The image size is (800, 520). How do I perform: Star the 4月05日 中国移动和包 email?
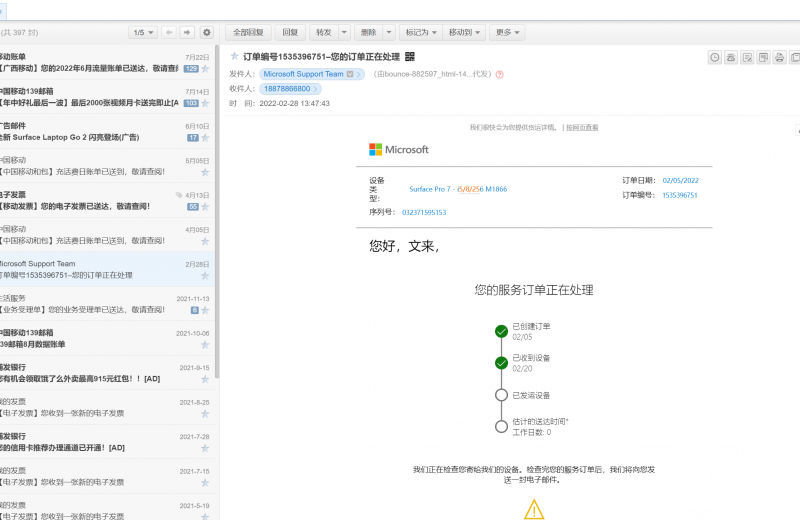205,241
